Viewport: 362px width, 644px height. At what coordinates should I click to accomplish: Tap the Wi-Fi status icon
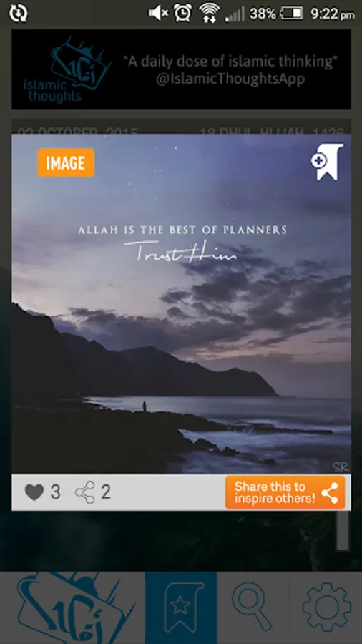[x=209, y=14]
